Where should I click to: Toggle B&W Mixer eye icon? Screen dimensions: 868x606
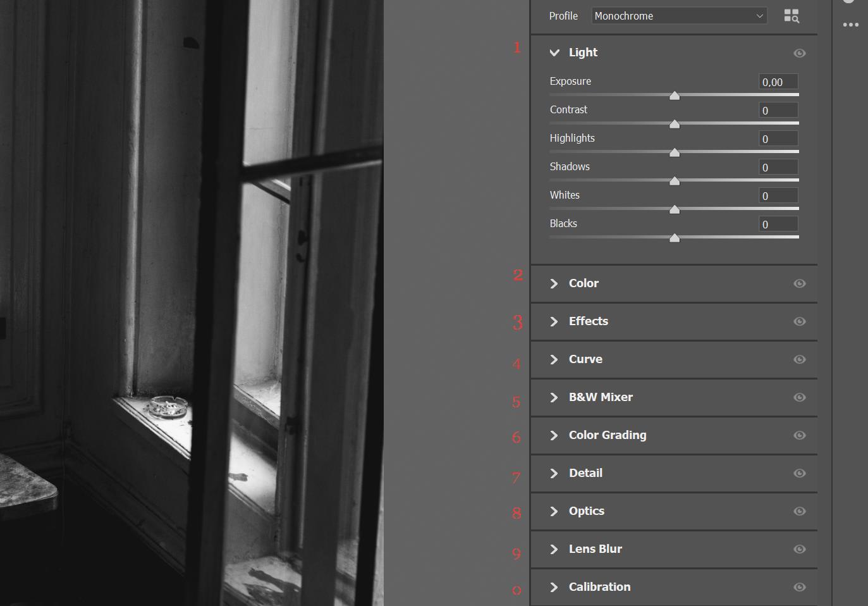click(x=799, y=397)
